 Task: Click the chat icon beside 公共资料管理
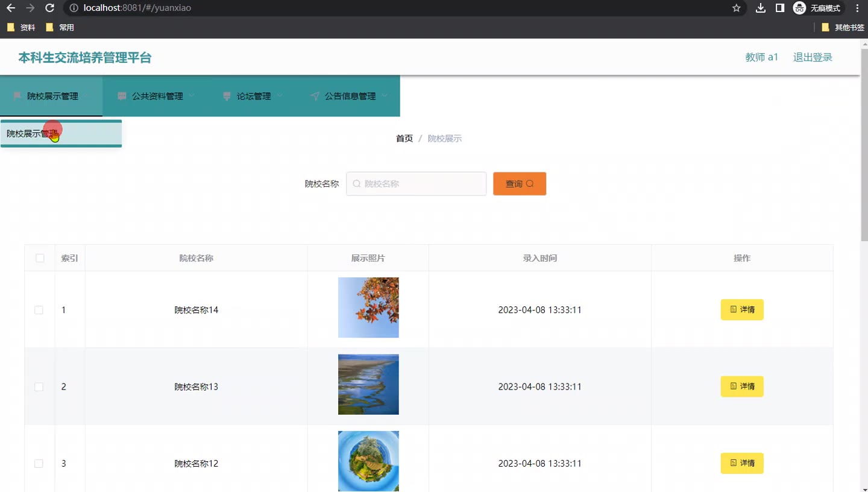(x=122, y=96)
